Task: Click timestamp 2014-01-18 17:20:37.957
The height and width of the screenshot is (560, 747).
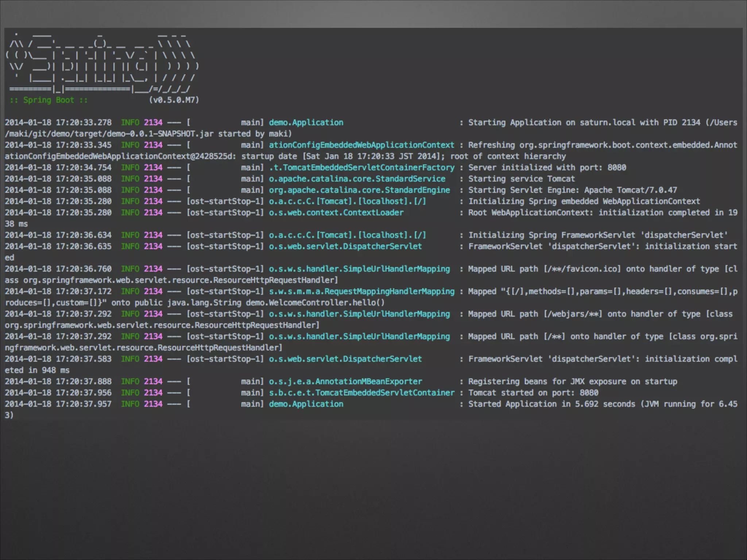Action: click(58, 404)
